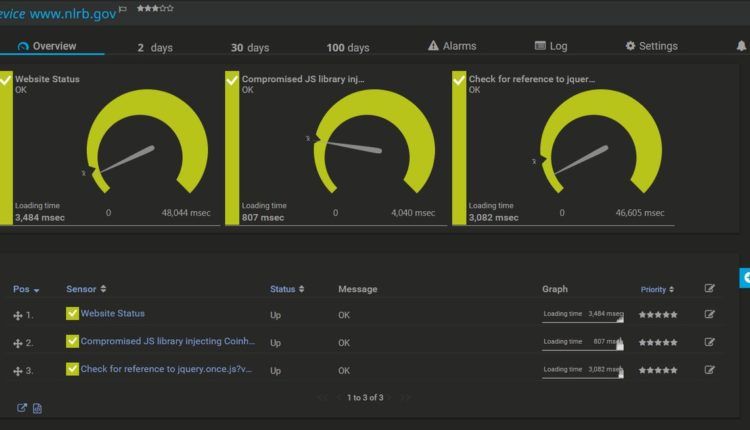Click the flag icon beside www.nlrb.gov

(x=123, y=8)
